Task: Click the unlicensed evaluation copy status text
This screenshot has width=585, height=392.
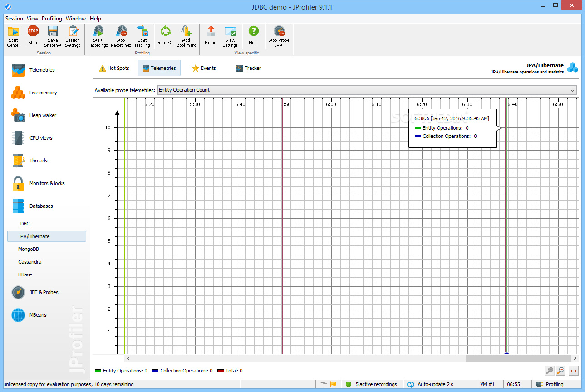Action: click(x=69, y=384)
